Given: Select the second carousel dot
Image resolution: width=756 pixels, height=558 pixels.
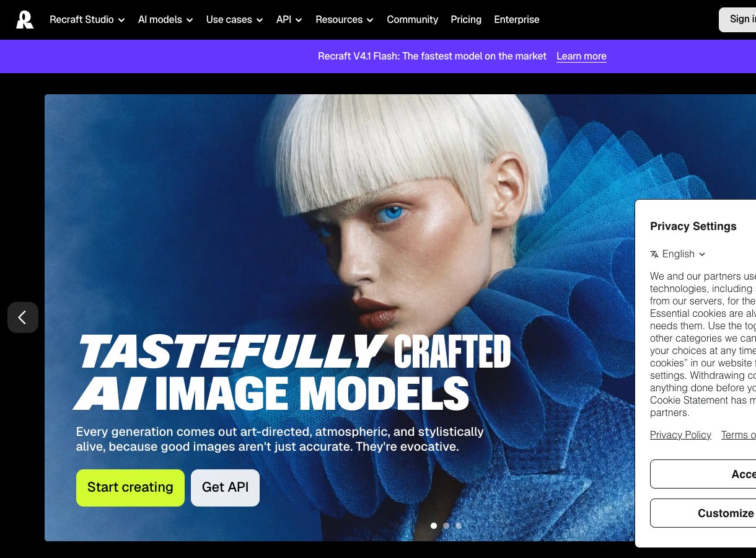Looking at the screenshot, I should coord(446,526).
